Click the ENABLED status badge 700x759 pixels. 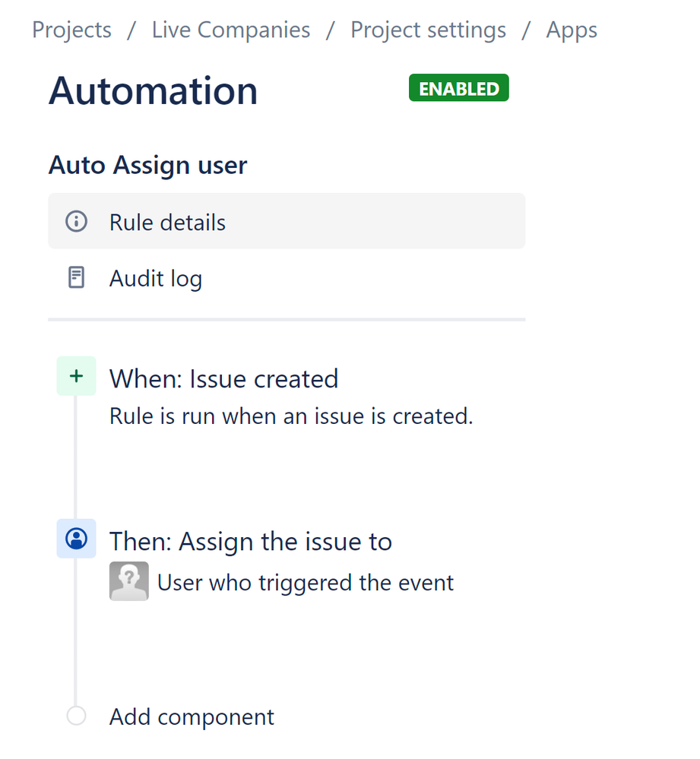tap(458, 87)
